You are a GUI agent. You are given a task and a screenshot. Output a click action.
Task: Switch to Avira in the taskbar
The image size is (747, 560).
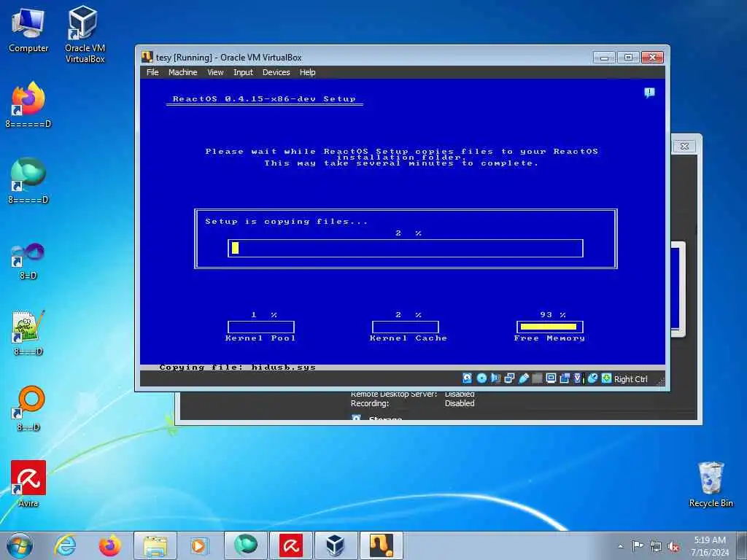(x=290, y=545)
